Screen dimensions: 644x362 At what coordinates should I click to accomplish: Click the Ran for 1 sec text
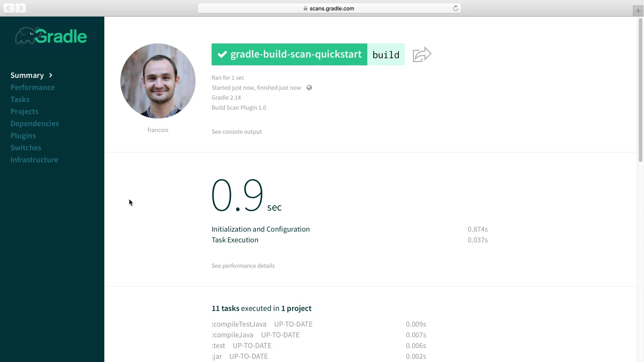point(228,78)
